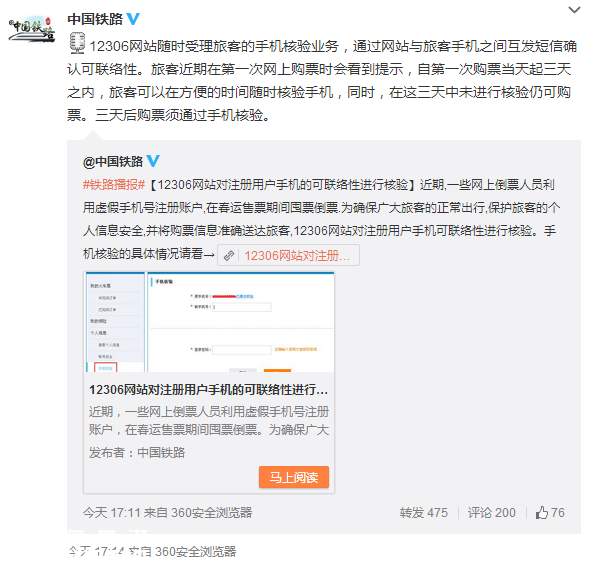
Task: Click post text line beginning 票。三天后购票须通过手机核验
Action: tap(168, 115)
